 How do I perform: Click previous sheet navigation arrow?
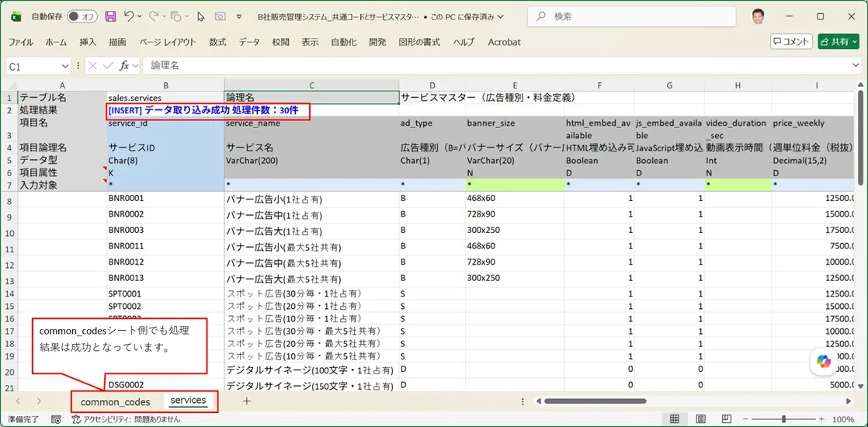(19, 401)
